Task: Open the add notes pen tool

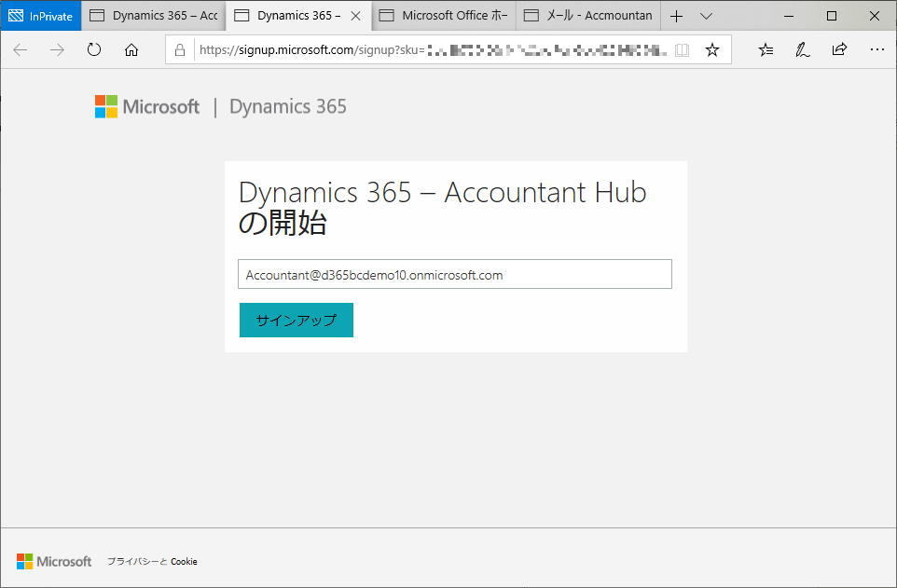Action: [803, 50]
